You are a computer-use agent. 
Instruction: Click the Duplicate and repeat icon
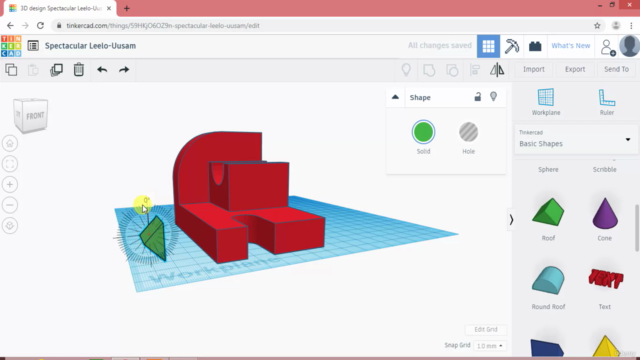point(56,70)
